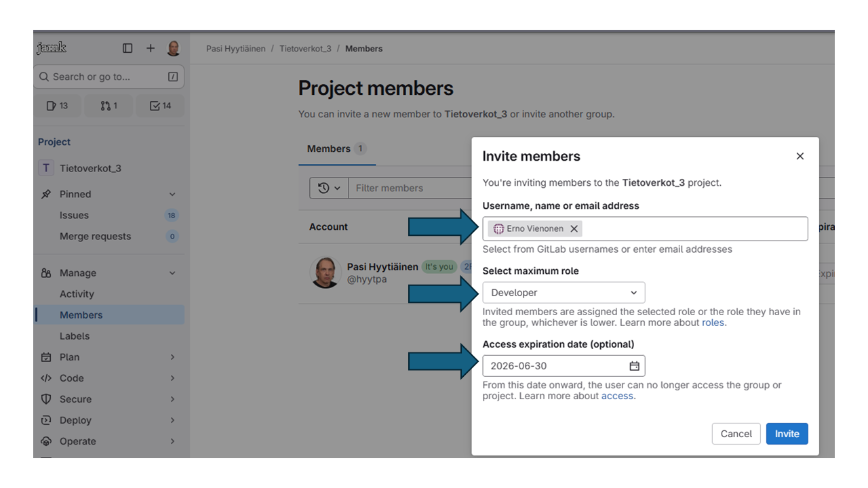Image resolution: width=868 pixels, height=488 pixels.
Task: Click the Invite button
Action: pos(787,434)
